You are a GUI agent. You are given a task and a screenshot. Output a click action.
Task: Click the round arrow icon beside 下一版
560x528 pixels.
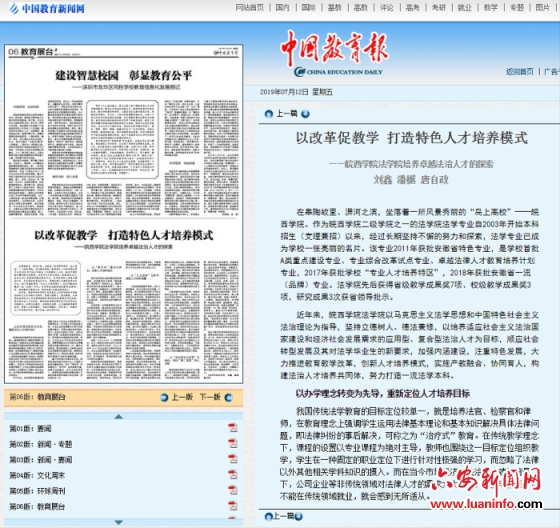pos(229,397)
